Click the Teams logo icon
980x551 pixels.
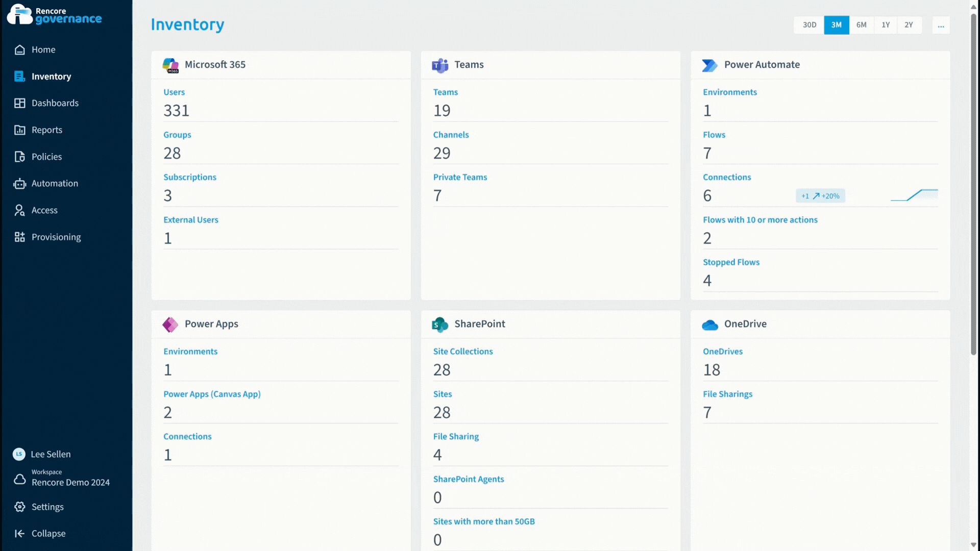(x=439, y=65)
